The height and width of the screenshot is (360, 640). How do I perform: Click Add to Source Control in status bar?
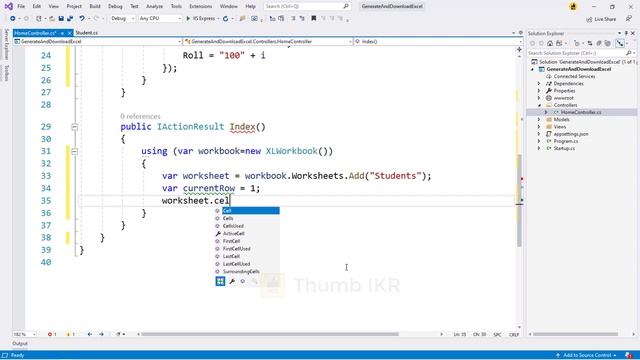[586, 356]
